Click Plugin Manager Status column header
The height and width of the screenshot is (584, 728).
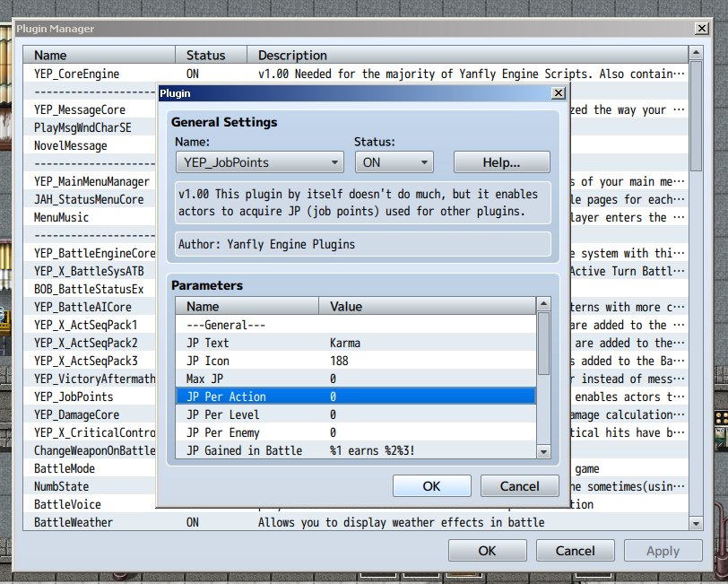click(211, 55)
